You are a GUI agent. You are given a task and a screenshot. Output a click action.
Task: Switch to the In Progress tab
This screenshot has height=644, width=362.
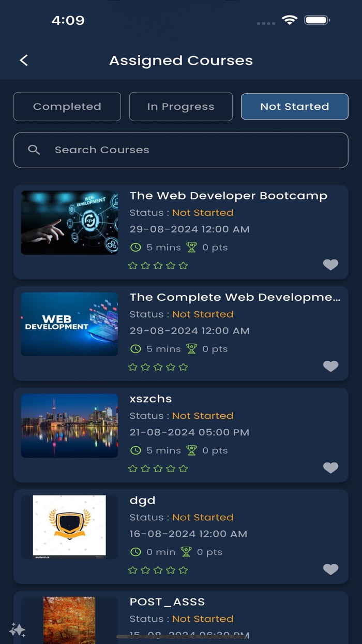click(181, 107)
